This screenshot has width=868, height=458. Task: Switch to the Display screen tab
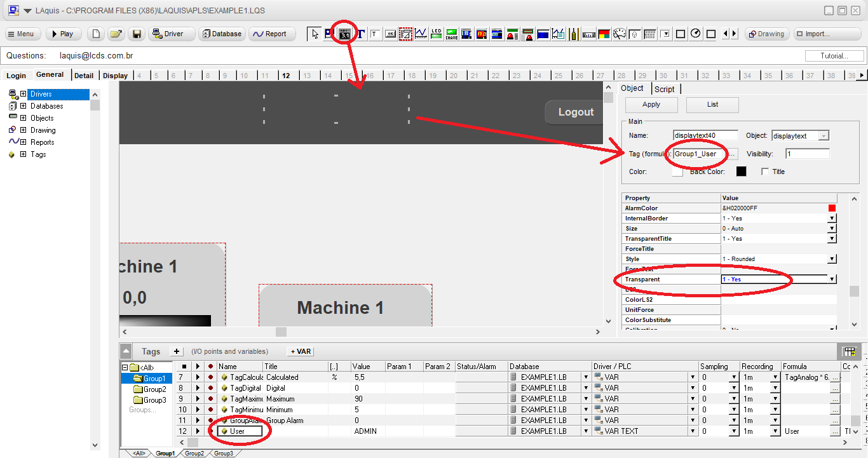click(x=115, y=76)
